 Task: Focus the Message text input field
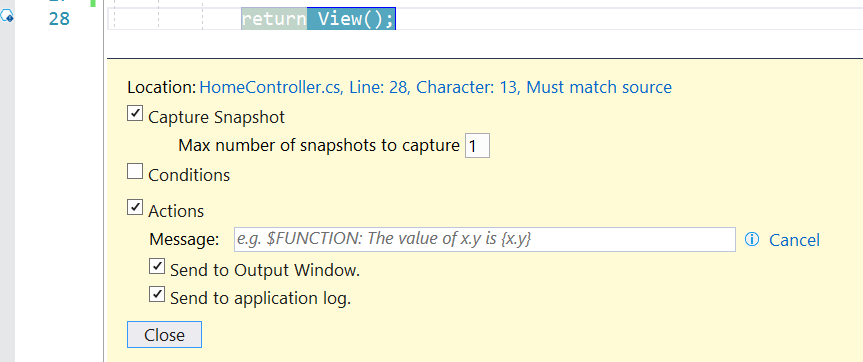coord(485,239)
